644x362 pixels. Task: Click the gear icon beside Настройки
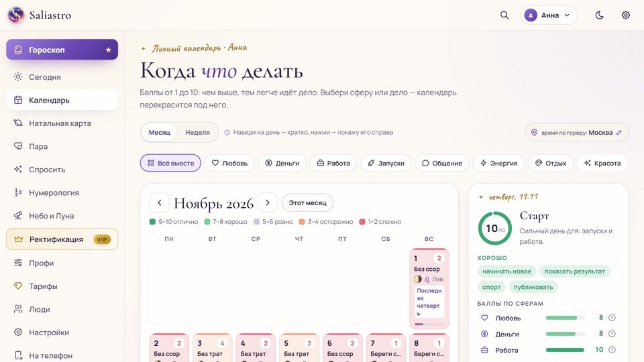(x=18, y=332)
